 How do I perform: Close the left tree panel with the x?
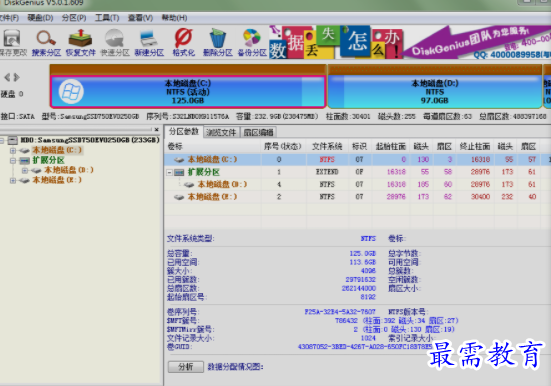coord(157,129)
